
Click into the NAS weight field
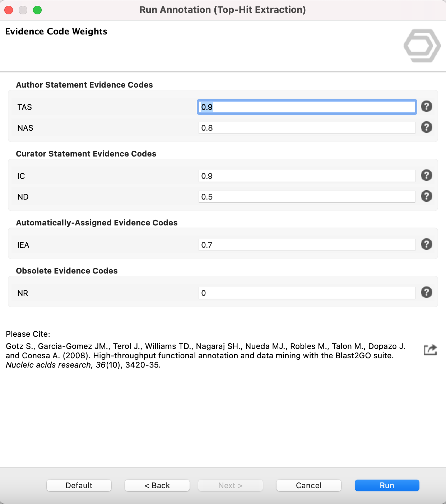[x=307, y=128]
